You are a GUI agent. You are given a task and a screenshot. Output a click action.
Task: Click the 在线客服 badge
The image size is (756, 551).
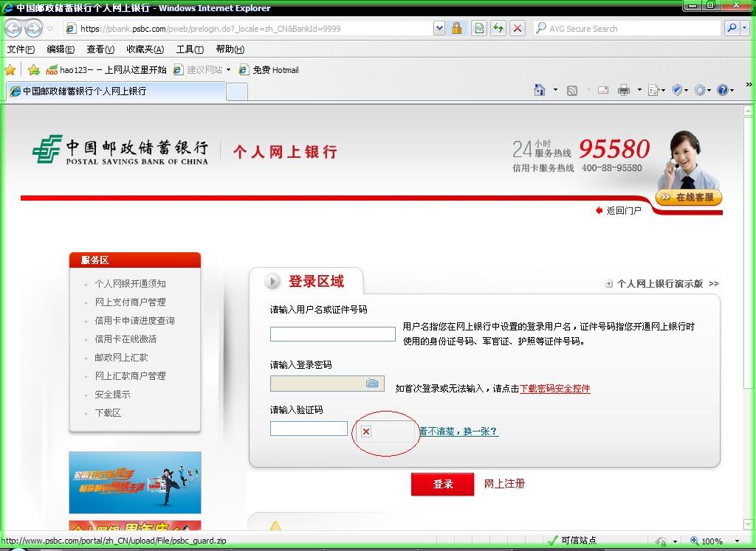point(690,198)
